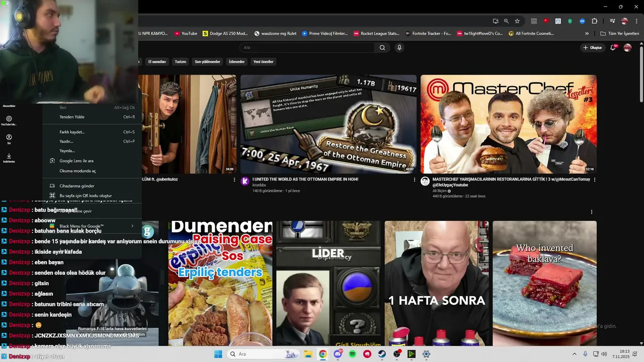
Task: Bookmark this page with star icon
Action: 517,21
